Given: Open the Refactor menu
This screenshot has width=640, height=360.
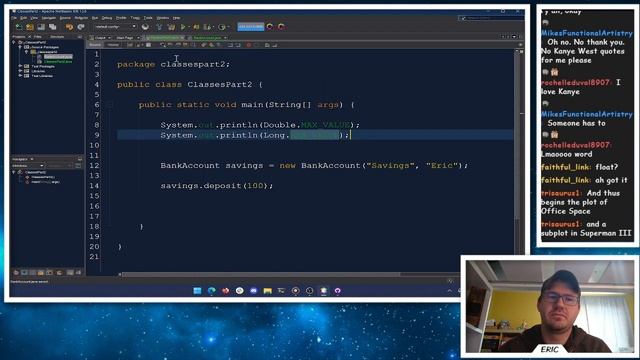Looking at the screenshot, I should point(81,18).
